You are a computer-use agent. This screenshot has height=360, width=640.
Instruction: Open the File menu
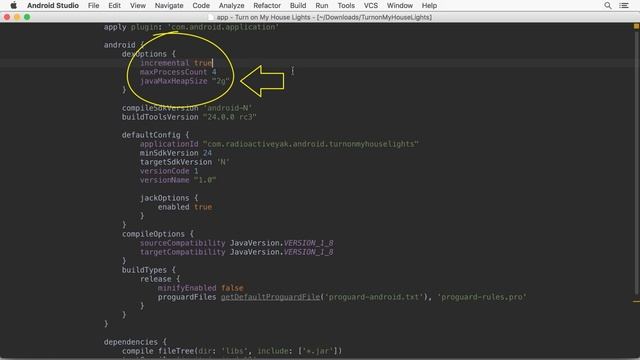tap(93, 5)
